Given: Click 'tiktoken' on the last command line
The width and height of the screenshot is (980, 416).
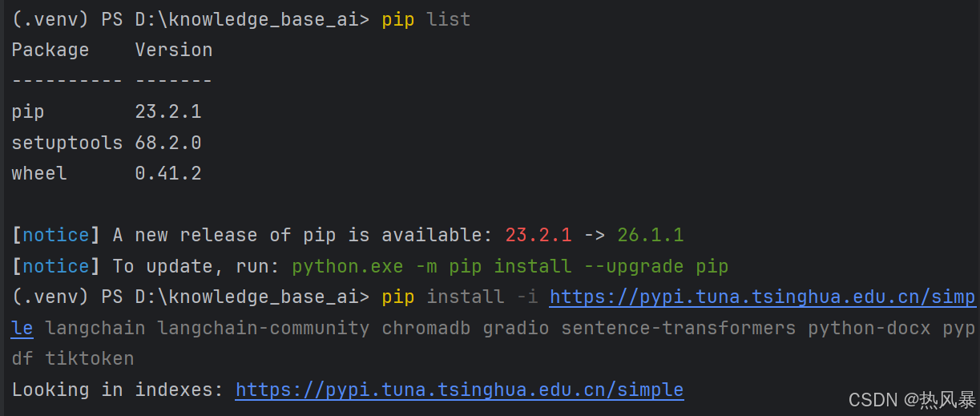Looking at the screenshot, I should [x=90, y=359].
